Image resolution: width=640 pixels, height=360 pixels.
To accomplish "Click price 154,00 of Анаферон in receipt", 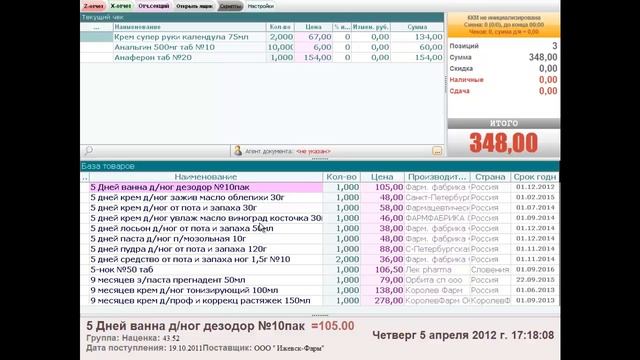I will click(x=313, y=57).
